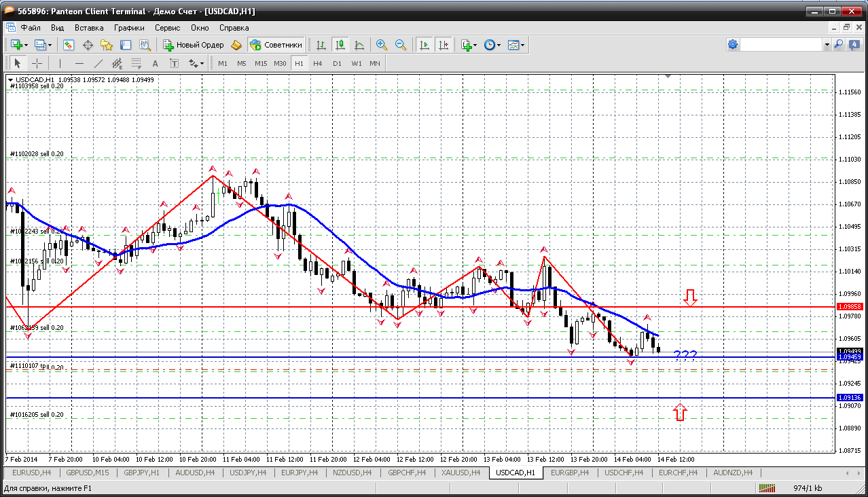This screenshot has width=868, height=497.
Task: Switch to MN timeframe
Action: click(375, 63)
